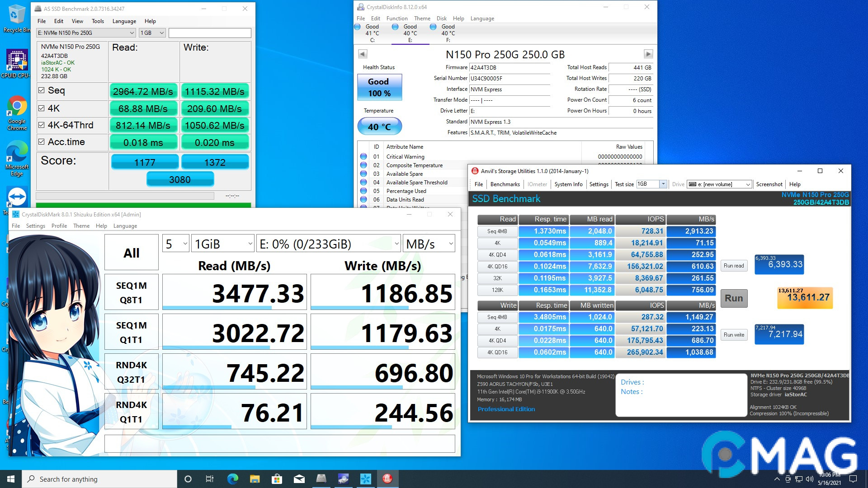The height and width of the screenshot is (488, 868).
Task: Disable the Acc.time test checkbox
Action: click(42, 142)
